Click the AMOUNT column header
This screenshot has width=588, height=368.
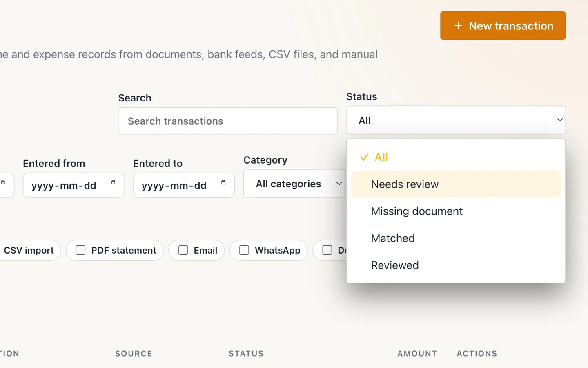(x=417, y=354)
